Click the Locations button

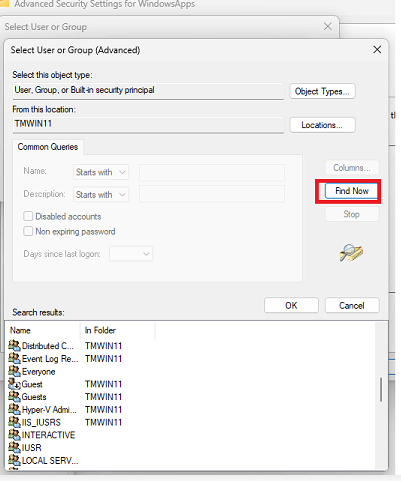(322, 125)
